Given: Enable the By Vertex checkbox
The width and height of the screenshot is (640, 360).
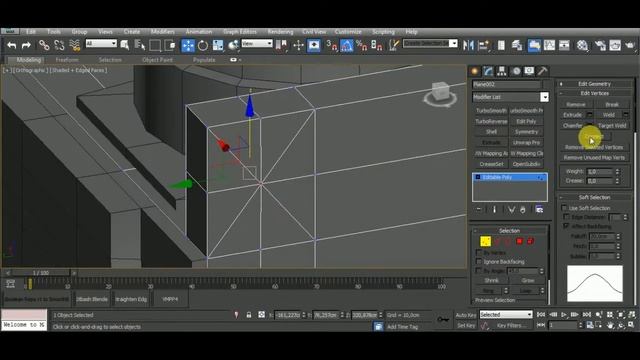Looking at the screenshot, I should coord(479,253).
